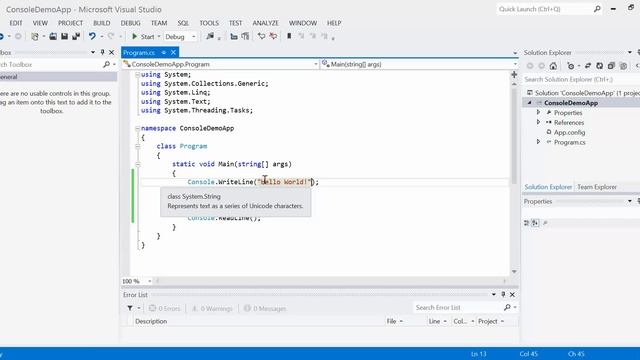Open the PROJECT menu
The height and width of the screenshot is (360, 640).
tap(70, 23)
